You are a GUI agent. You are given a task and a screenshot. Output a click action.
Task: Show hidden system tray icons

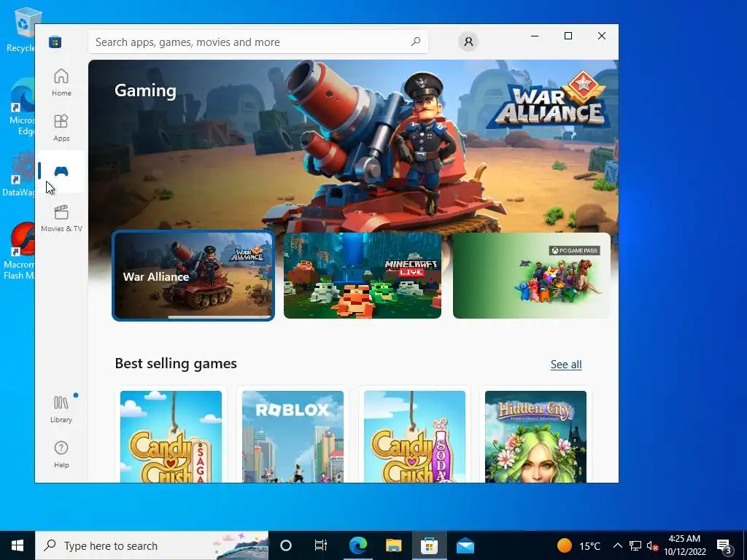[x=617, y=545]
